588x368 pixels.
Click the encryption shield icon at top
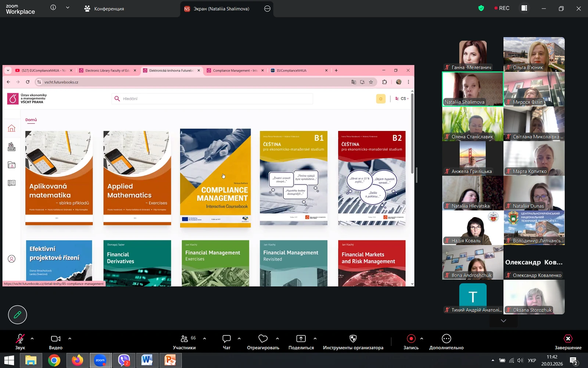coord(481,8)
